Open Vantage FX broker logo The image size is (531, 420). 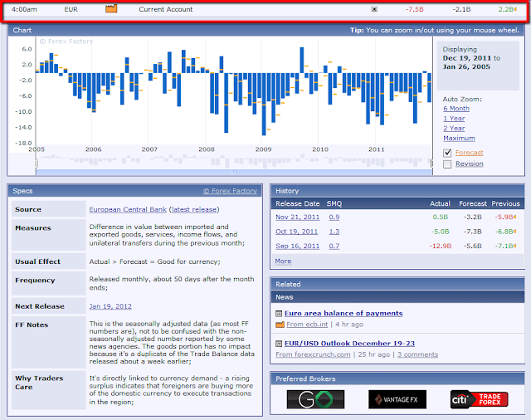397,399
